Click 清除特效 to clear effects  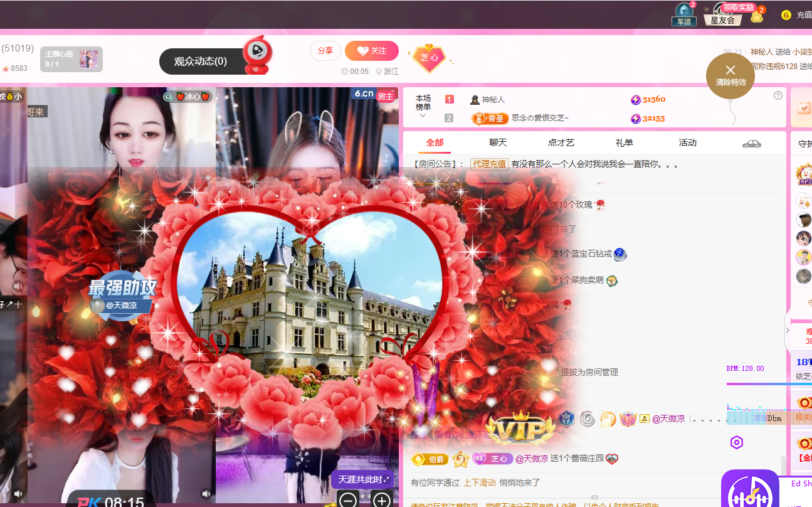(x=730, y=75)
